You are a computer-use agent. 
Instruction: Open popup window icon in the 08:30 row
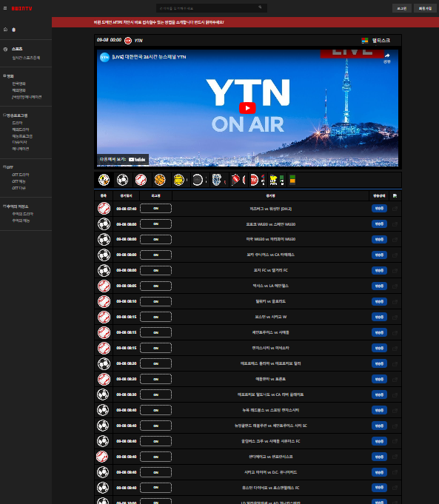click(395, 394)
